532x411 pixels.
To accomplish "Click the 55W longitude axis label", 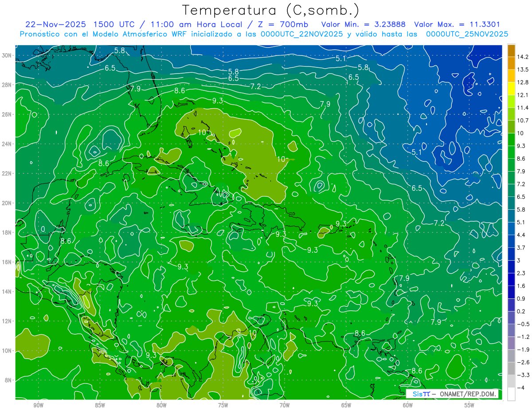I will point(469,405).
